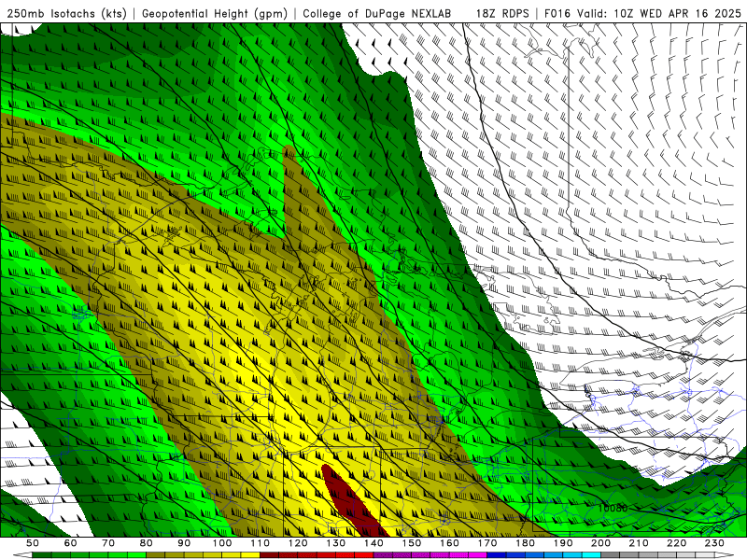Image resolution: width=747 pixels, height=560 pixels.
Task: Click the 160 value on the color scale
Action: click(449, 543)
